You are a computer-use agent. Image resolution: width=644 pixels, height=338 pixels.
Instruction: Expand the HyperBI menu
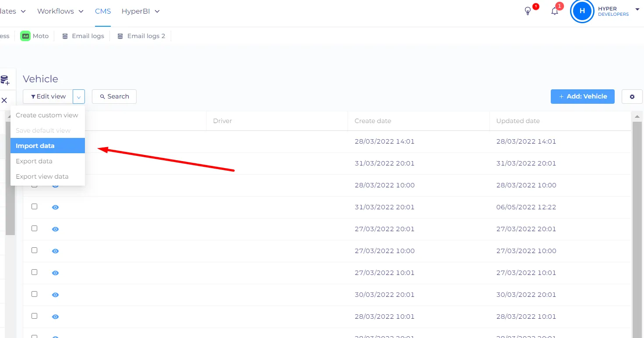coord(141,11)
